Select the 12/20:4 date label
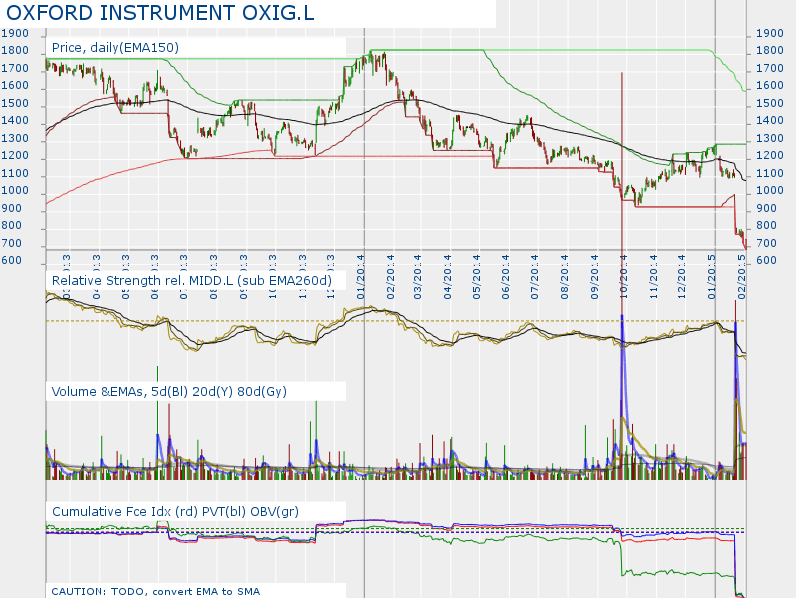This screenshot has height=598, width=797. point(682,277)
